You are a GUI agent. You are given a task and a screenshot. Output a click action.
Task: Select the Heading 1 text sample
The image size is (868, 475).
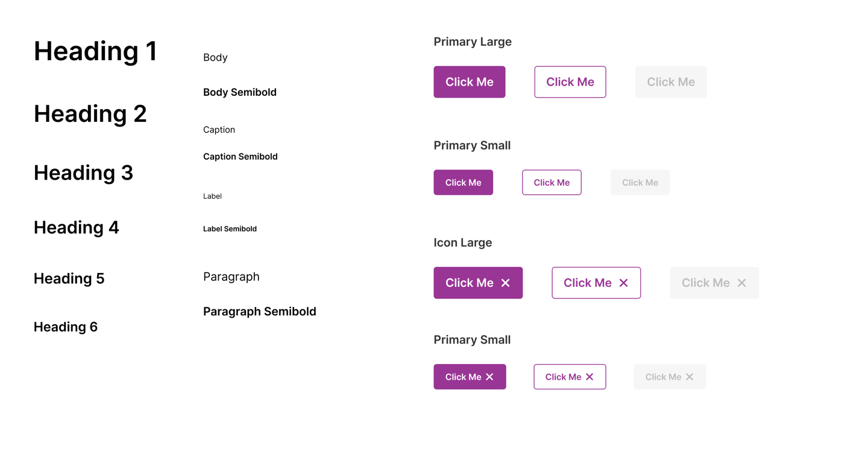click(x=95, y=51)
